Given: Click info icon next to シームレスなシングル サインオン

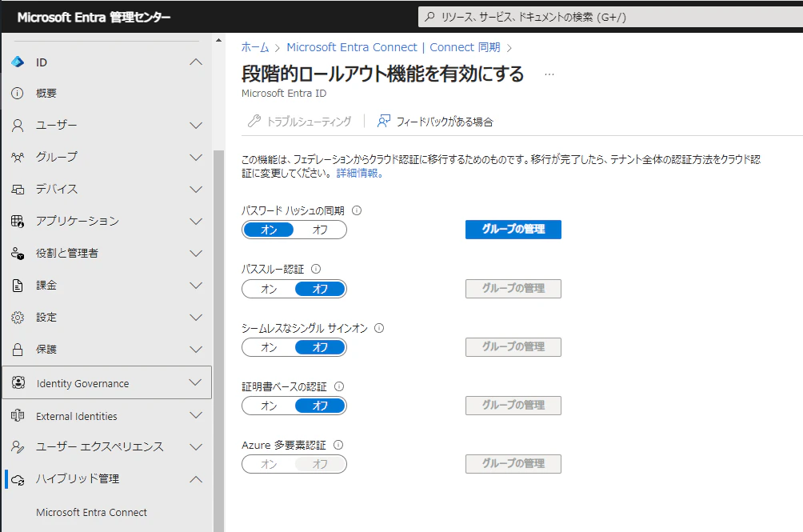Looking at the screenshot, I should tap(379, 328).
